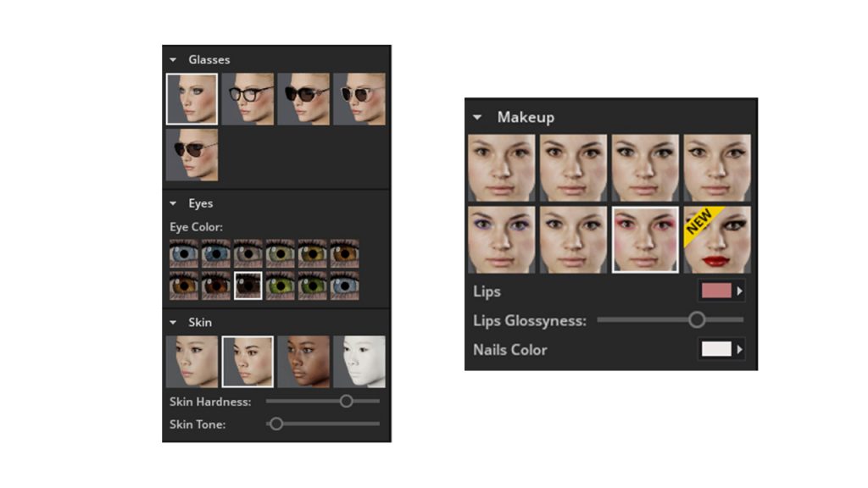
Task: Select the gray eye color
Action: [248, 253]
